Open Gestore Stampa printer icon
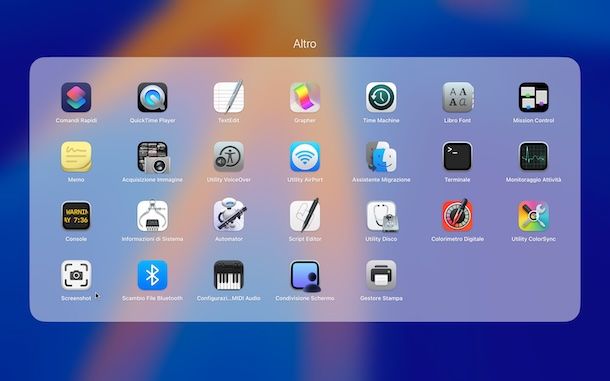This screenshot has width=610, height=381. click(381, 275)
